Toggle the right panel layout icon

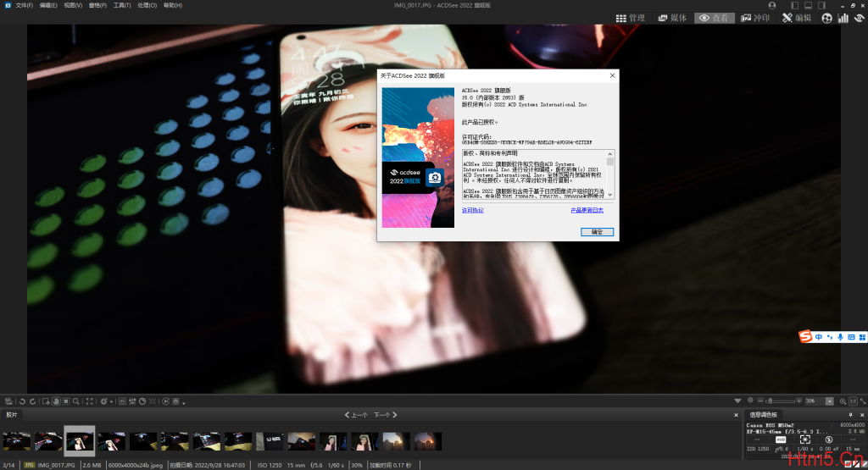click(x=821, y=5)
